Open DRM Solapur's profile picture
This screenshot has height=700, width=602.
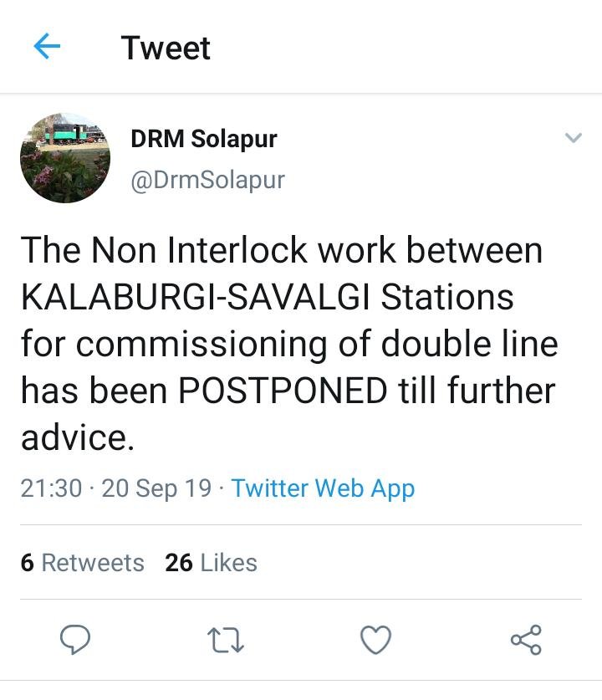(65, 159)
